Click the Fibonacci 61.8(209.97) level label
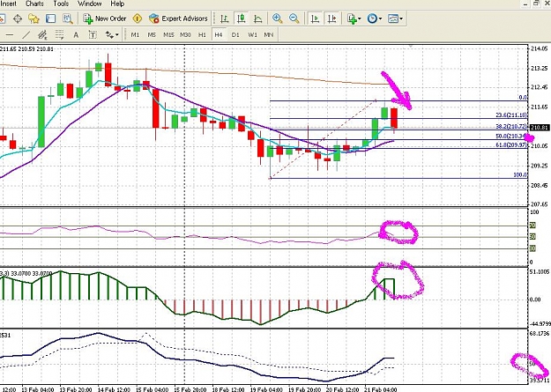The image size is (551, 392). (511, 144)
